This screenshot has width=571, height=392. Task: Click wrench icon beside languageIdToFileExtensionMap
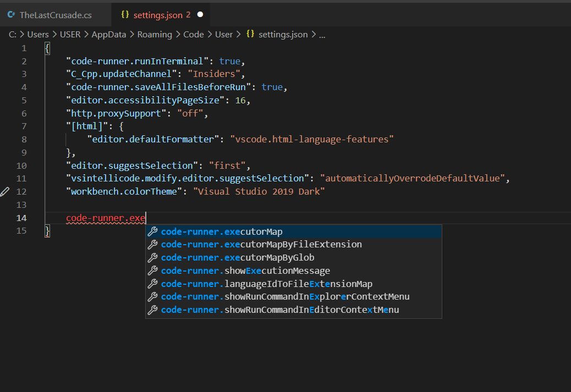coord(152,284)
